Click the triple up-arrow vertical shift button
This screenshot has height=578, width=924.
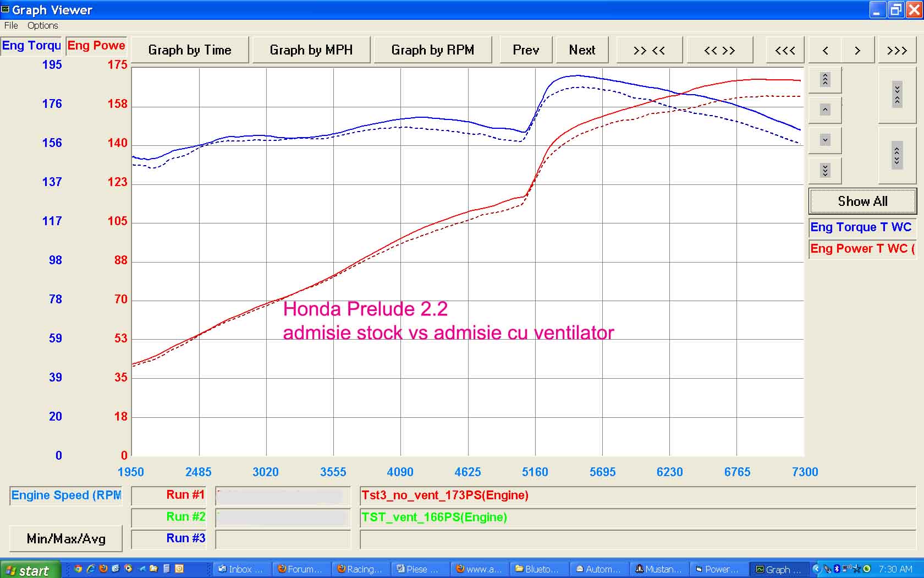(824, 80)
